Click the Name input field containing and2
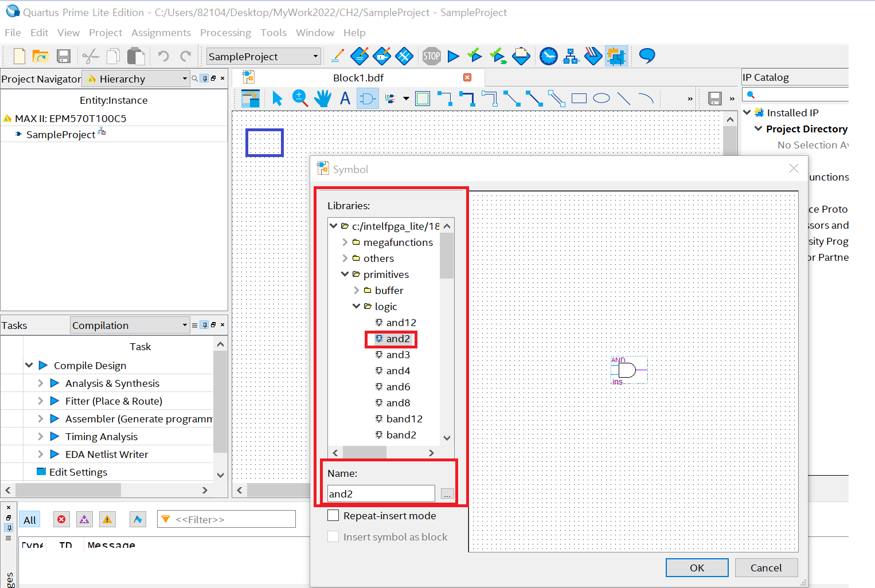The height and width of the screenshot is (588, 875). [381, 493]
